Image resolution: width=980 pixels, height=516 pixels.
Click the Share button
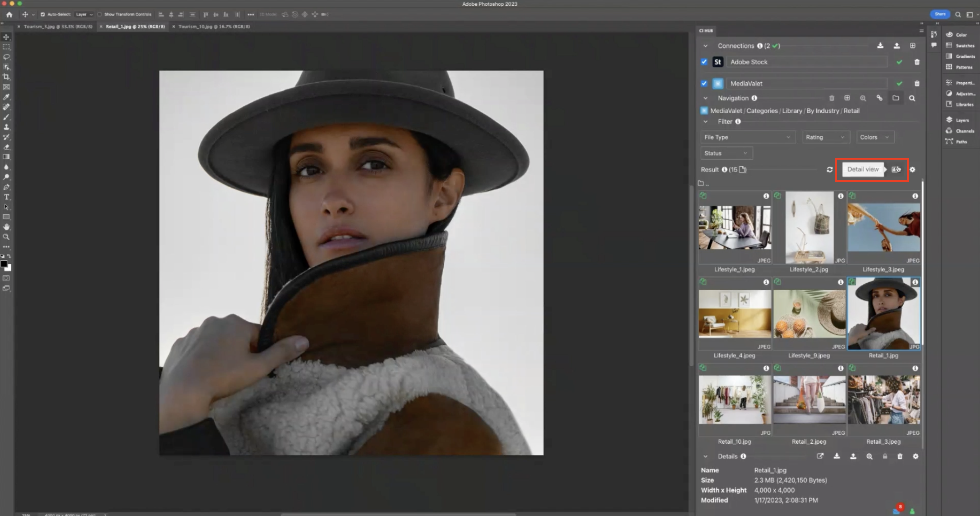pyautogui.click(x=940, y=14)
